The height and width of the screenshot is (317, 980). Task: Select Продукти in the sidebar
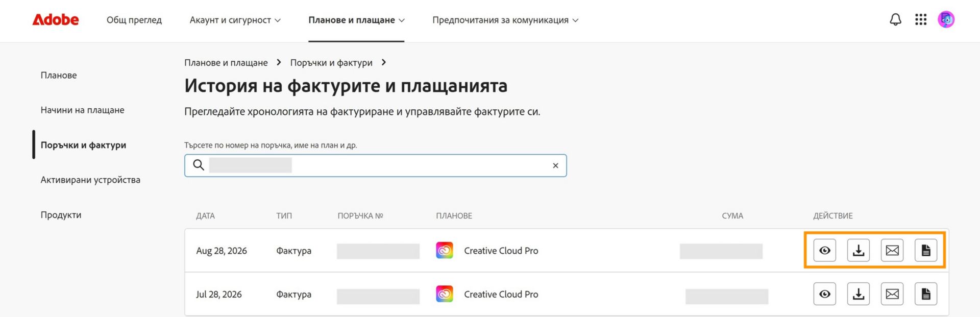click(61, 215)
